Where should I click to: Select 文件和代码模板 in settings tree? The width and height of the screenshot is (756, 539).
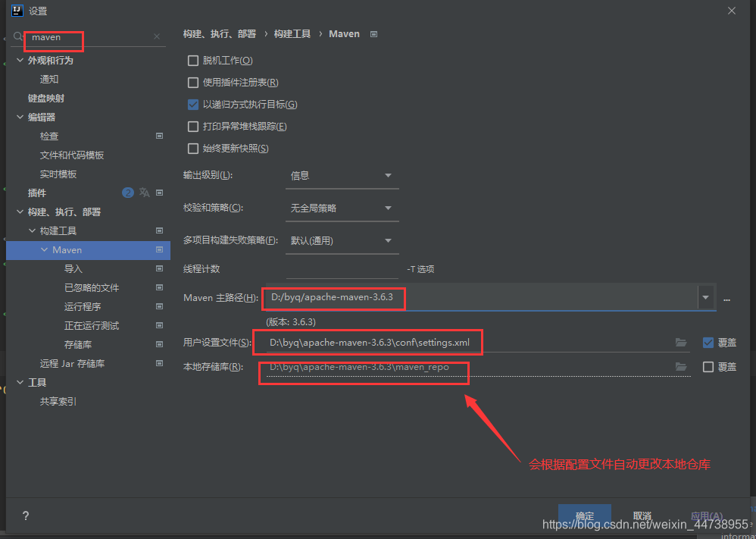[72, 155]
